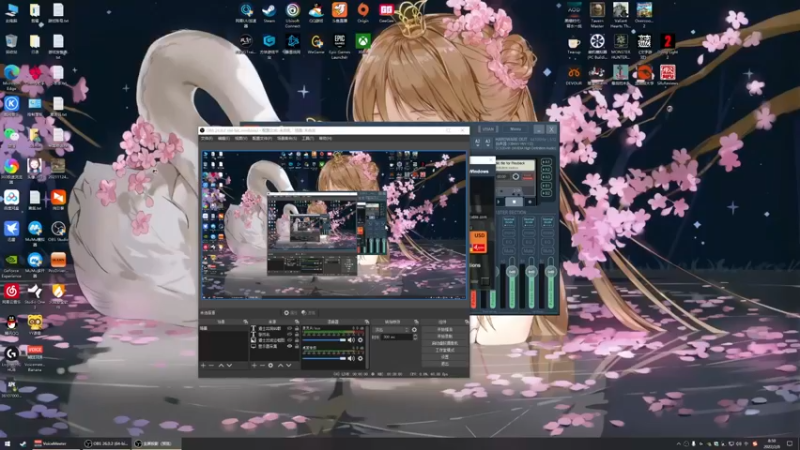The width and height of the screenshot is (800, 450).
Task: Mute Mic/Aux channel speaker icon
Action: (351, 340)
